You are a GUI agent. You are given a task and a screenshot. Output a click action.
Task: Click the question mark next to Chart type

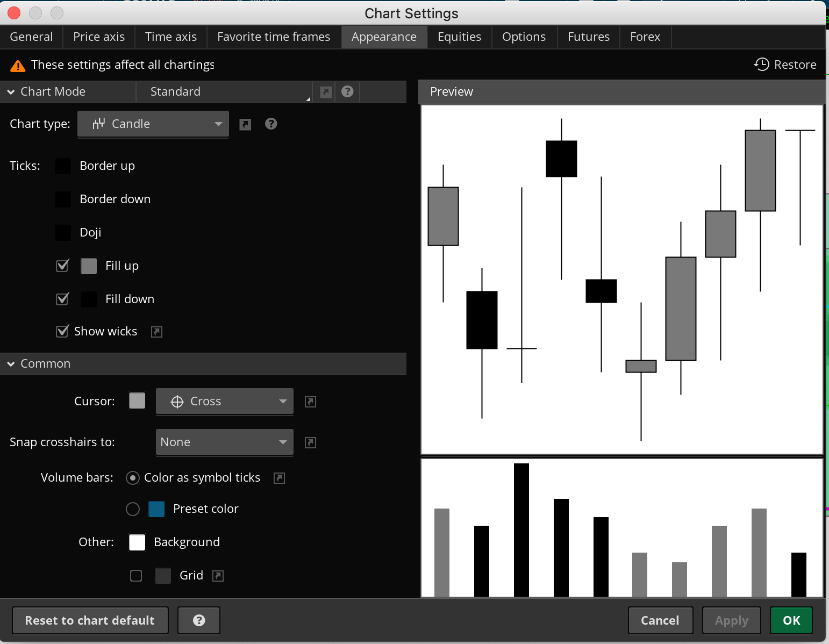pyautogui.click(x=271, y=124)
